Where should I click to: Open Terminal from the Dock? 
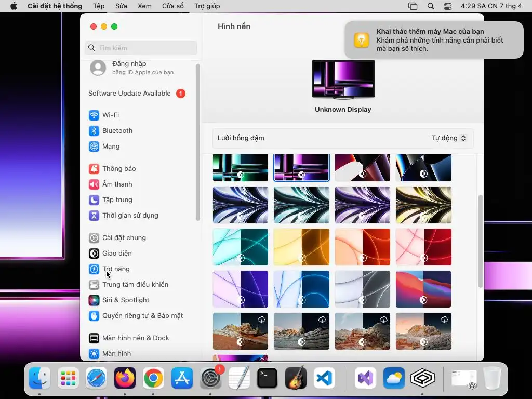click(x=268, y=378)
